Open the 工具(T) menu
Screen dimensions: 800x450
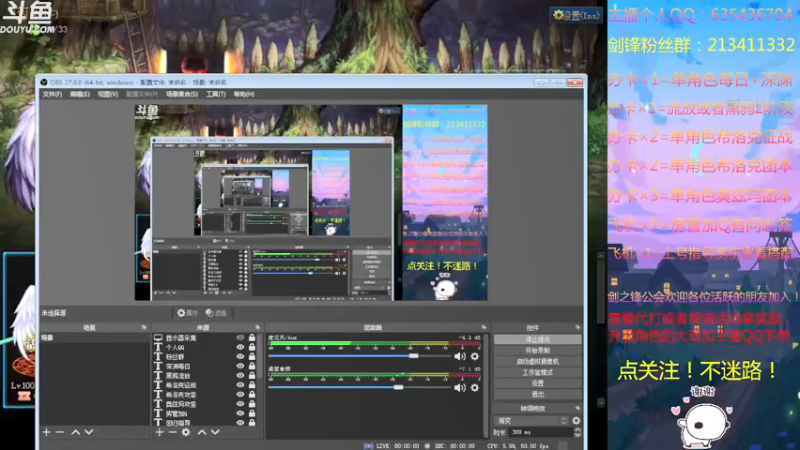(x=216, y=94)
